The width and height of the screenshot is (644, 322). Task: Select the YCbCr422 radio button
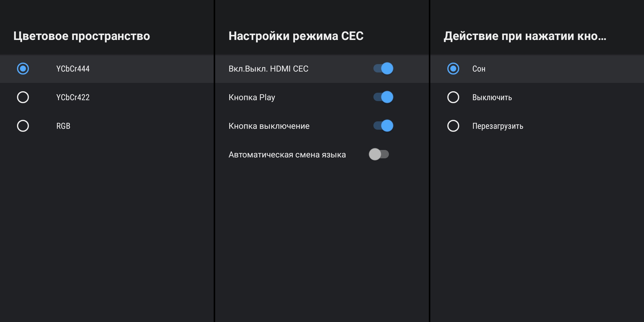click(23, 97)
